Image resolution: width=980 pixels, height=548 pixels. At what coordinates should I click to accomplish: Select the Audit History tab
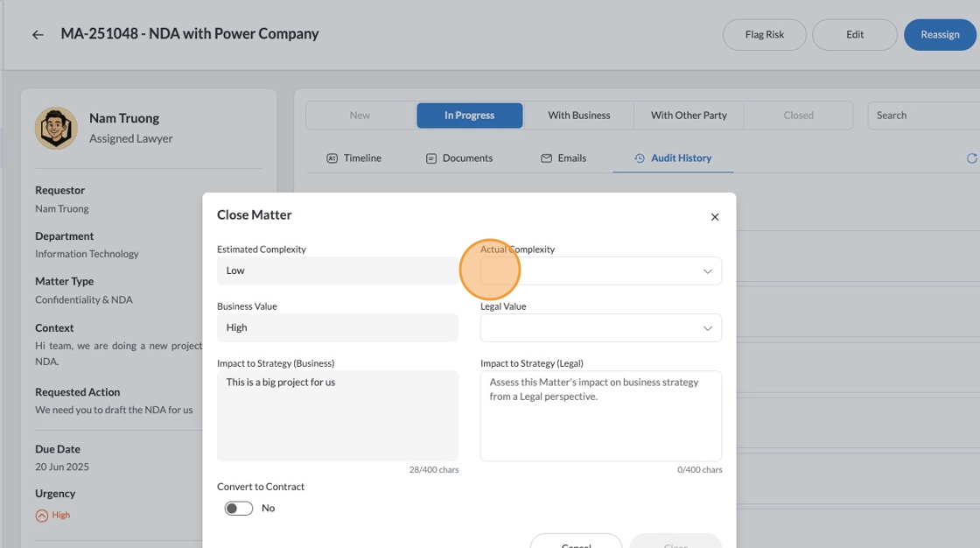coord(672,158)
